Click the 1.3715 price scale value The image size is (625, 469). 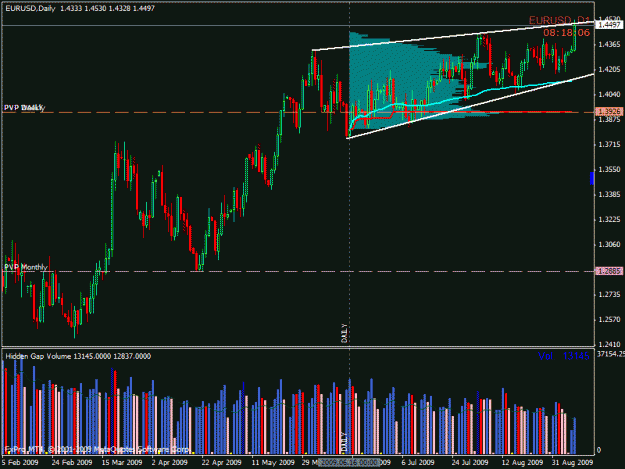(x=609, y=144)
